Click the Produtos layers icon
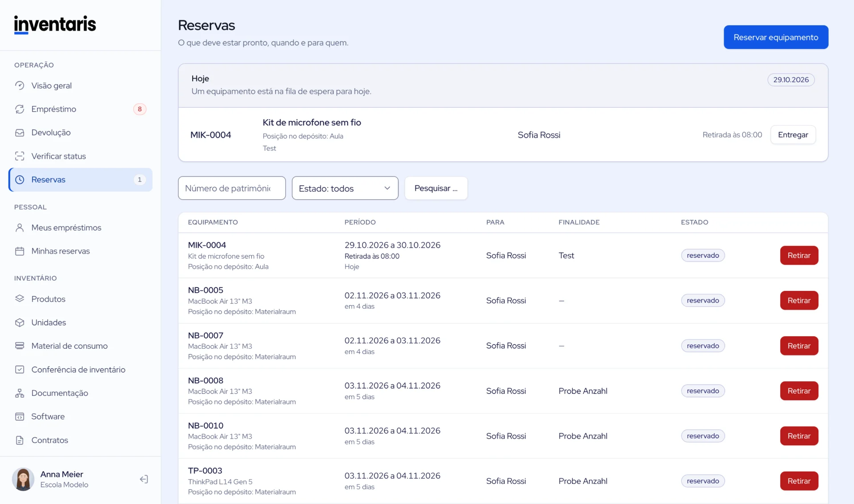This screenshot has height=504, width=854. point(20,299)
